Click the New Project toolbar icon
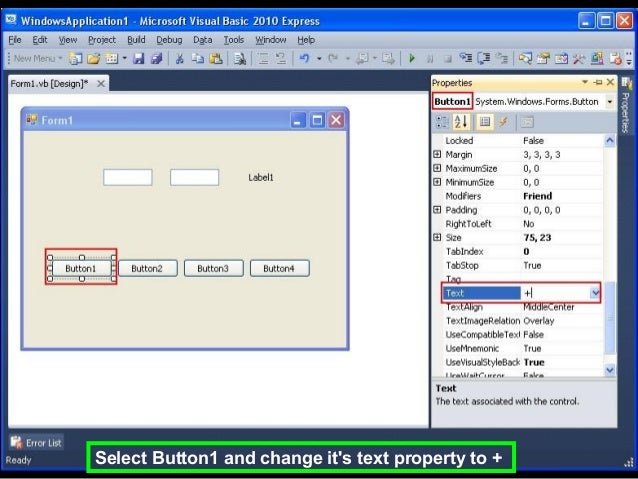The height and width of the screenshot is (479, 638). [75, 59]
